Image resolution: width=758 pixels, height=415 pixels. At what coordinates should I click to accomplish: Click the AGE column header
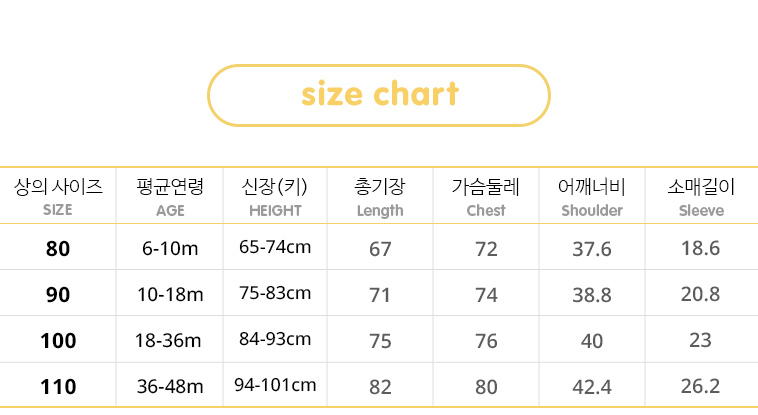tap(170, 197)
